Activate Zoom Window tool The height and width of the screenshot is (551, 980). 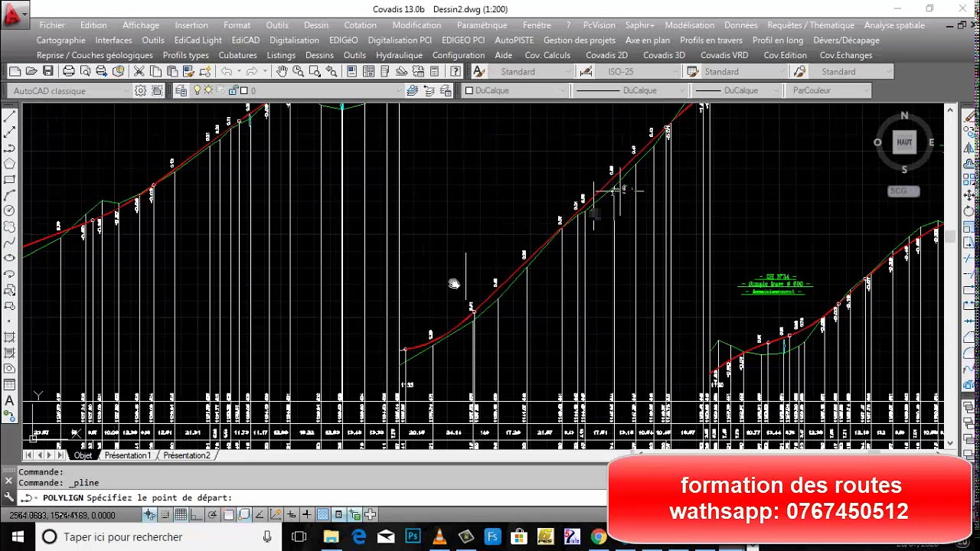tap(315, 71)
